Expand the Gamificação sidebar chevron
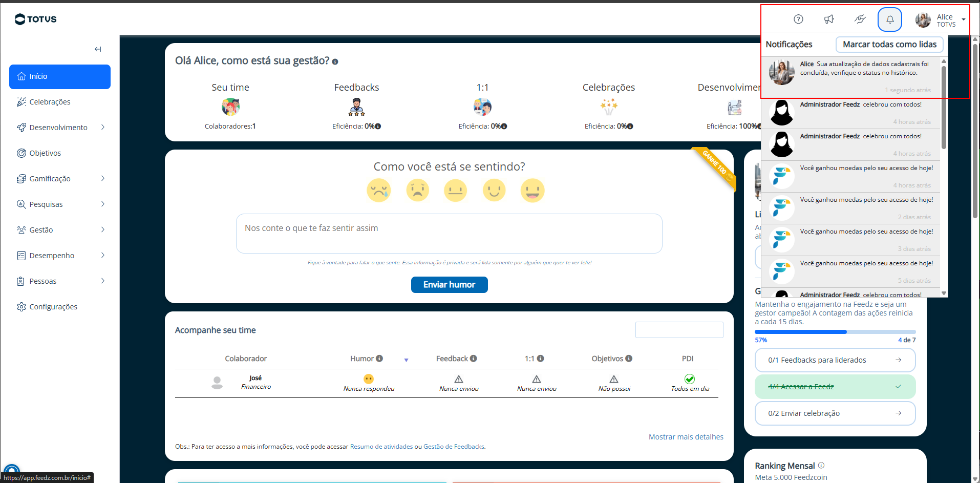 103,179
